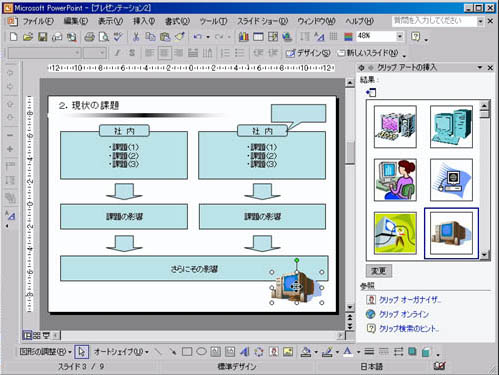This screenshot has height=375, width=499.
Task: Select the Oval drawing tool
Action: click(x=201, y=351)
